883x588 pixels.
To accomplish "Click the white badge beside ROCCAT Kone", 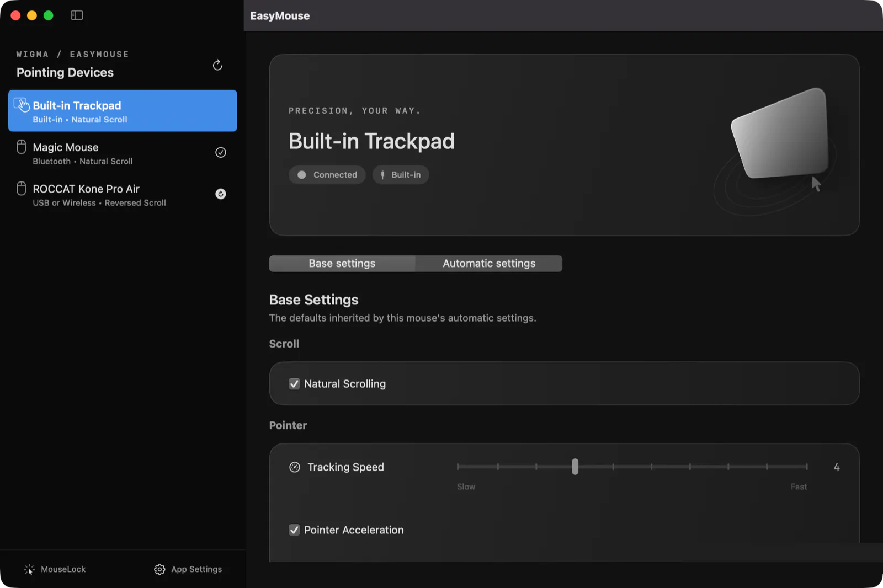I will pyautogui.click(x=221, y=194).
